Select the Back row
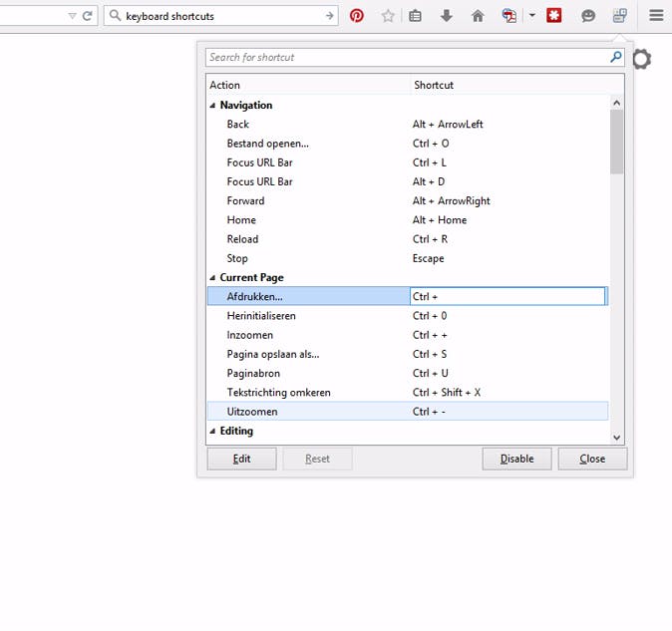The height and width of the screenshot is (631, 672). 408,125
